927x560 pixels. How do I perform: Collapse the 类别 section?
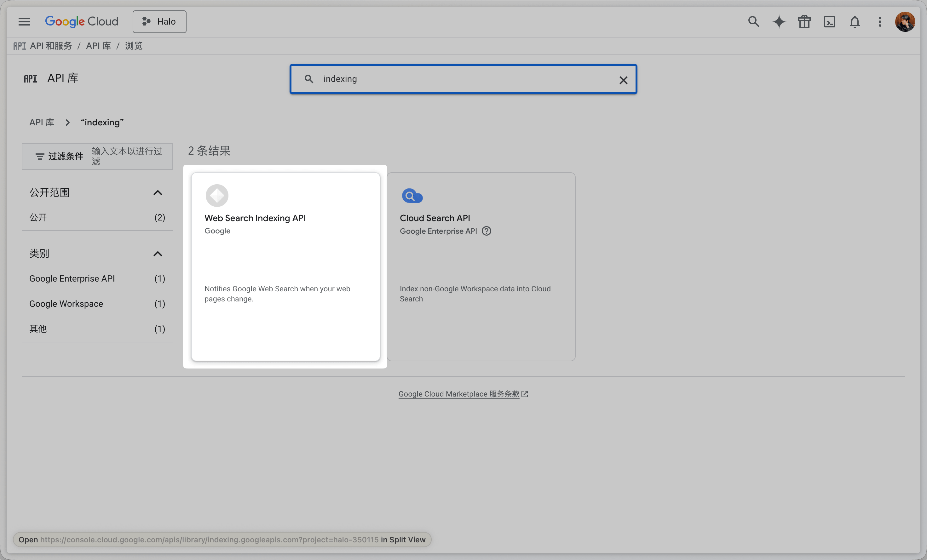[x=158, y=254]
